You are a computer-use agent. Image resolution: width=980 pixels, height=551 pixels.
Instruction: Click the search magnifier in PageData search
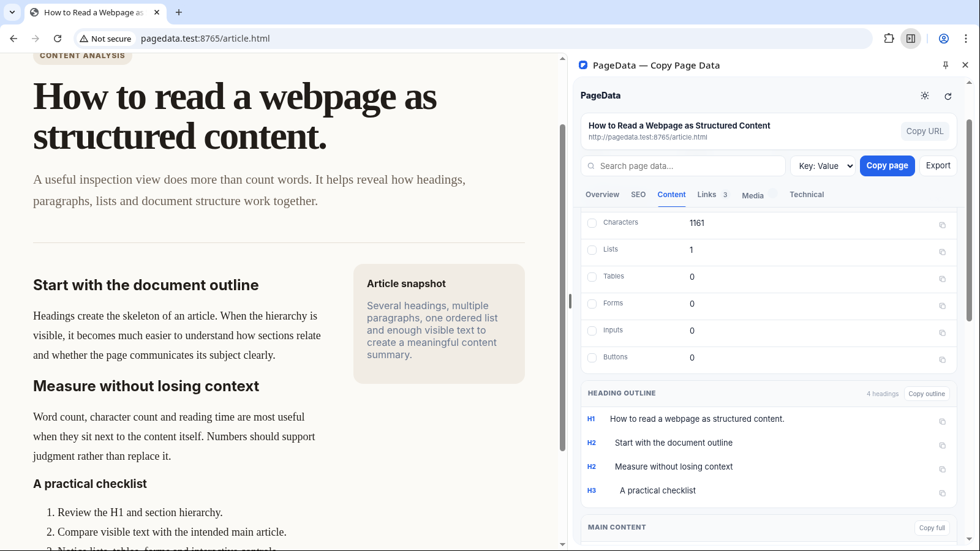point(591,166)
